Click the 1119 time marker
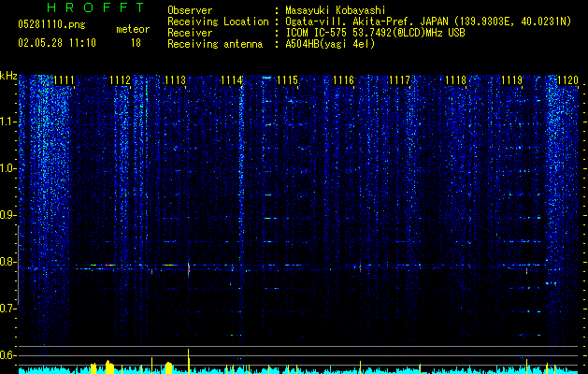 512,80
